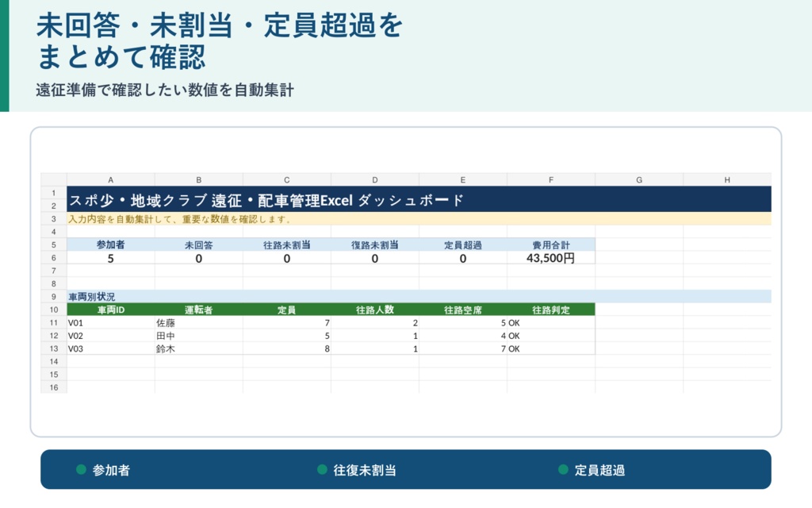Select column D header
This screenshot has width=812, height=508.
point(375,180)
